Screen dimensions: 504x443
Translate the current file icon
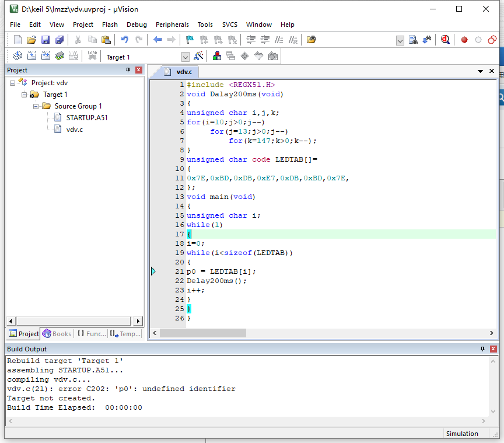17,56
